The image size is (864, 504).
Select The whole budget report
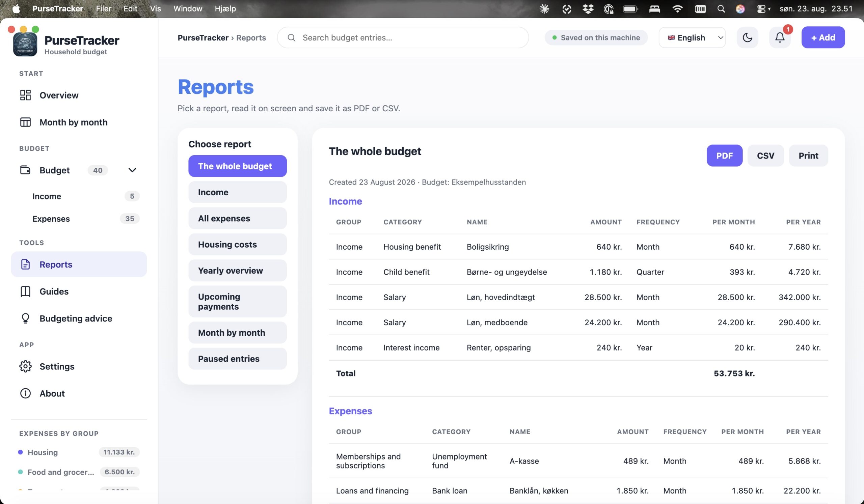[x=238, y=166]
